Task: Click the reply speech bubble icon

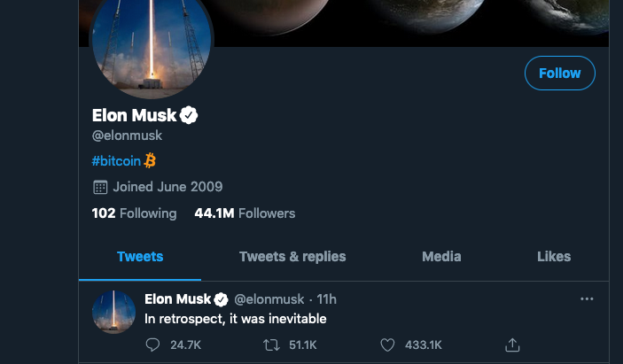Action: coord(152,345)
